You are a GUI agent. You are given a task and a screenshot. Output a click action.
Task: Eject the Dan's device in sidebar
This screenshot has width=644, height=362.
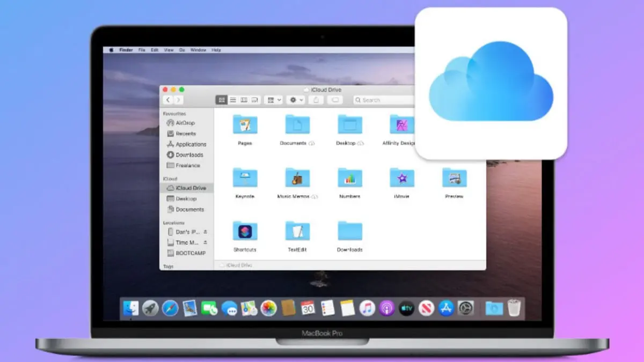click(205, 232)
